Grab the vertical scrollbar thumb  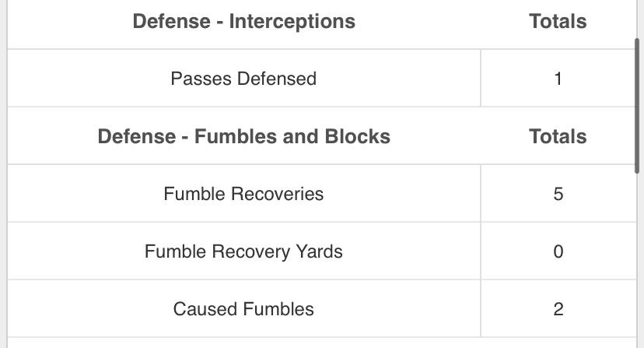coord(639,105)
